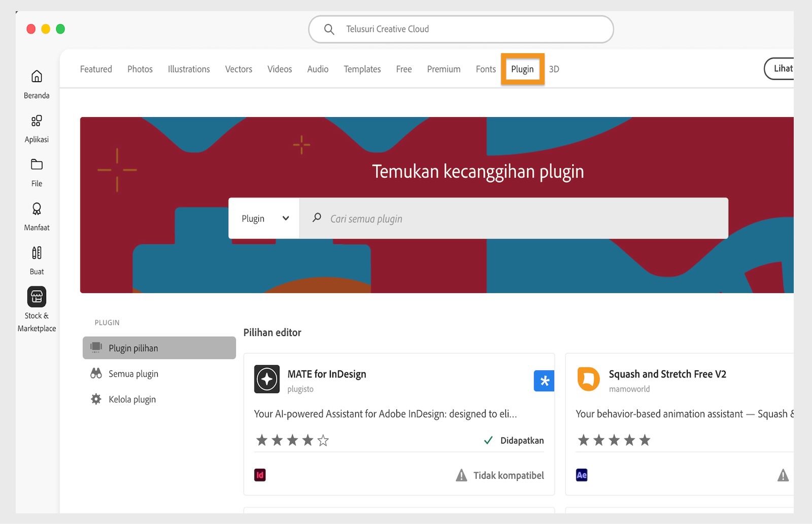The width and height of the screenshot is (812, 524).
Task: Click the After Effects Ae app icon
Action: pos(582,475)
